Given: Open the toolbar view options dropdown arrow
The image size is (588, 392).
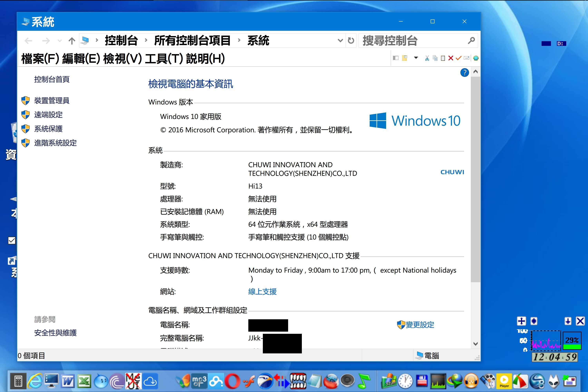Looking at the screenshot, I should 416,58.
